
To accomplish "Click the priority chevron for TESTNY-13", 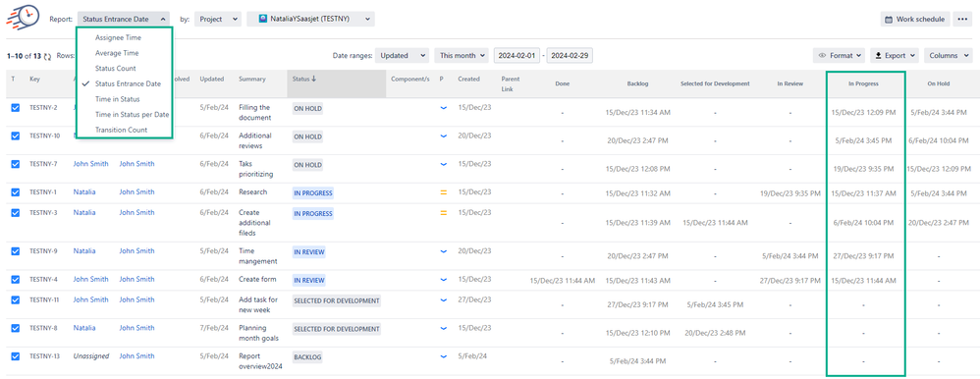I will (x=444, y=355).
